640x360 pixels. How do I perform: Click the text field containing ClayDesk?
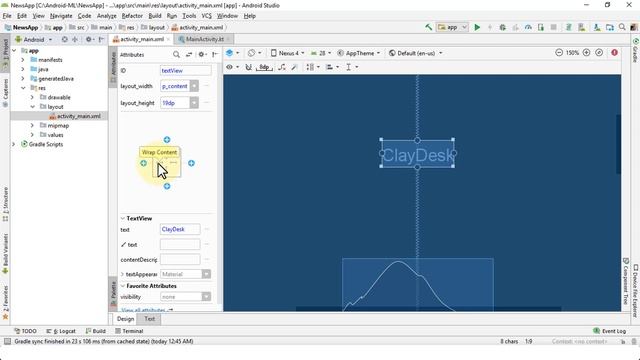click(x=180, y=229)
